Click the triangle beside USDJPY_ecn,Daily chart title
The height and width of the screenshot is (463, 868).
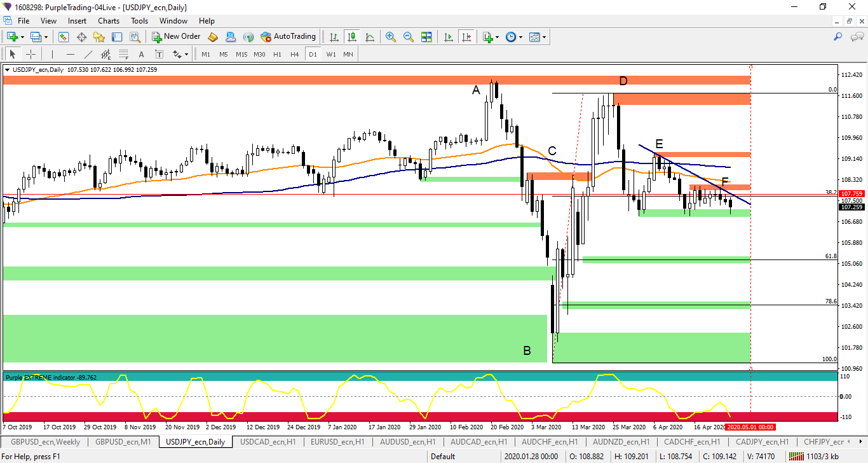(8, 70)
